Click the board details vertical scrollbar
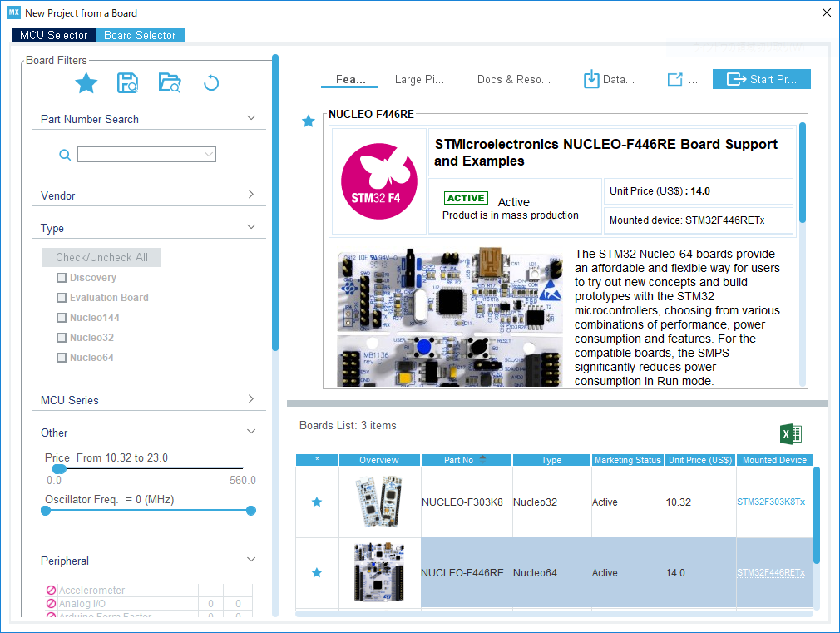Image resolution: width=840 pixels, height=633 pixels. click(803, 172)
